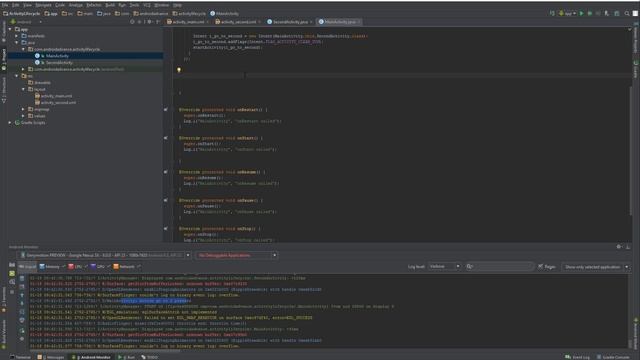Screen dimensions: 640x360
Task: Switch to activity_second.xml editor tab
Action: pyautogui.click(x=237, y=22)
